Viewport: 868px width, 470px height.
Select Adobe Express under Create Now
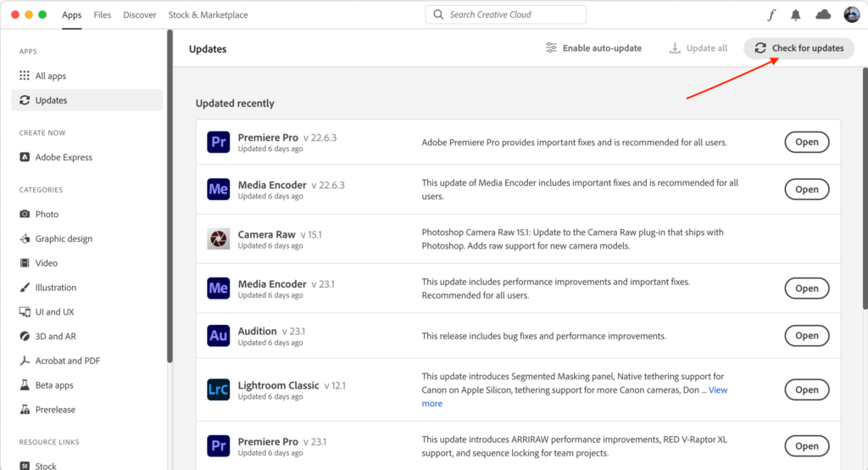click(87, 157)
